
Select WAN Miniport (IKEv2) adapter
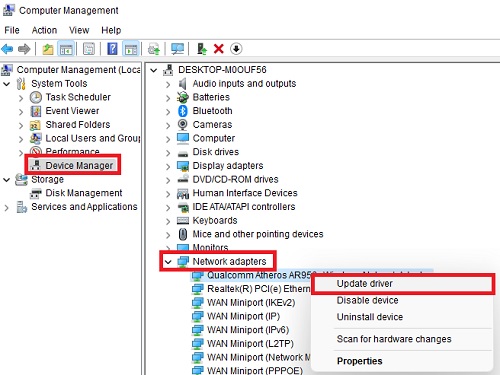pos(251,302)
